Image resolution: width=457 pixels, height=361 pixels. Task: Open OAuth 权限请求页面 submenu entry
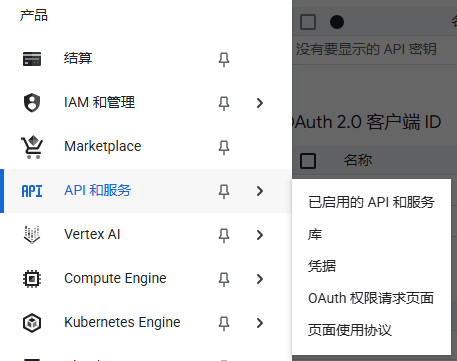(x=371, y=298)
